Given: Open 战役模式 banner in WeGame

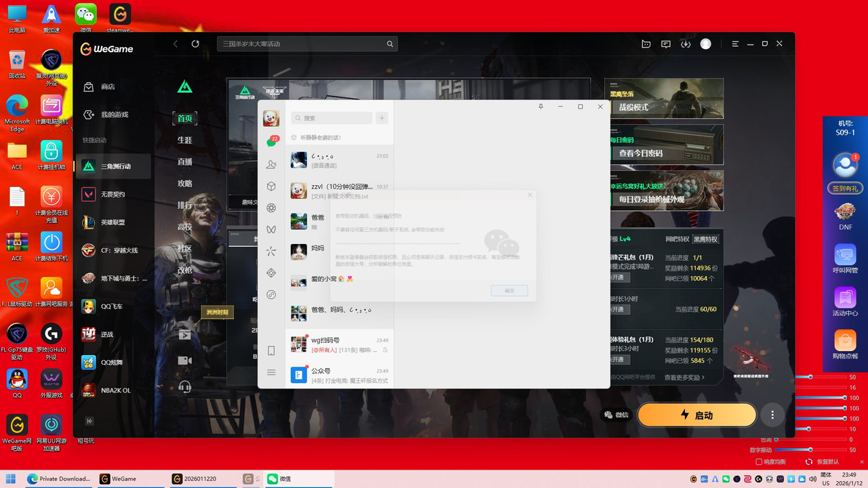Looking at the screenshot, I should click(664, 98).
